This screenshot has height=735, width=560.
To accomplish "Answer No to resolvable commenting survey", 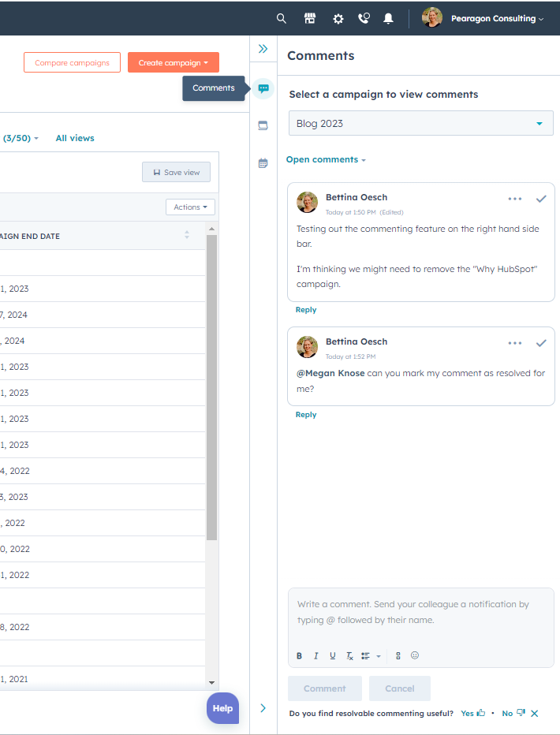I will [x=513, y=713].
